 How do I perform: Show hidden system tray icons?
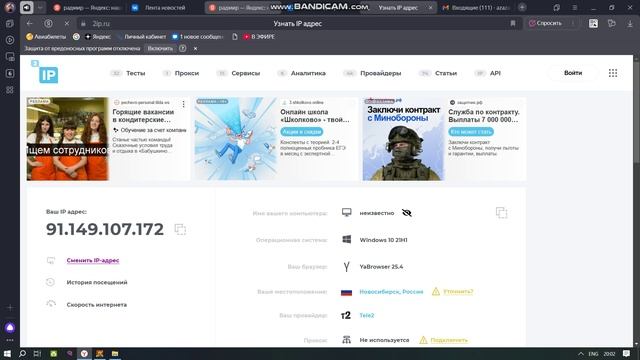tap(580, 353)
